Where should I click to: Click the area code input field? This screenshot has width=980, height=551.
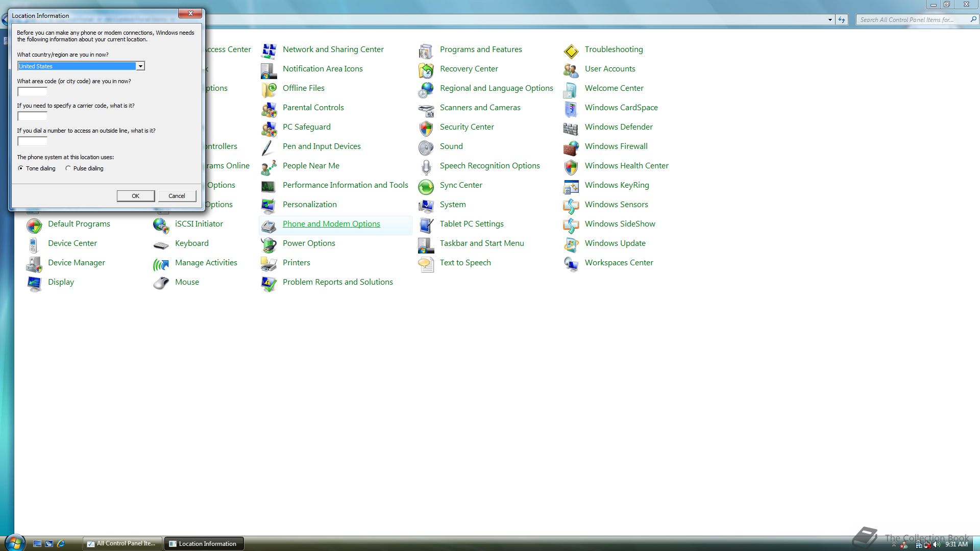(x=33, y=92)
